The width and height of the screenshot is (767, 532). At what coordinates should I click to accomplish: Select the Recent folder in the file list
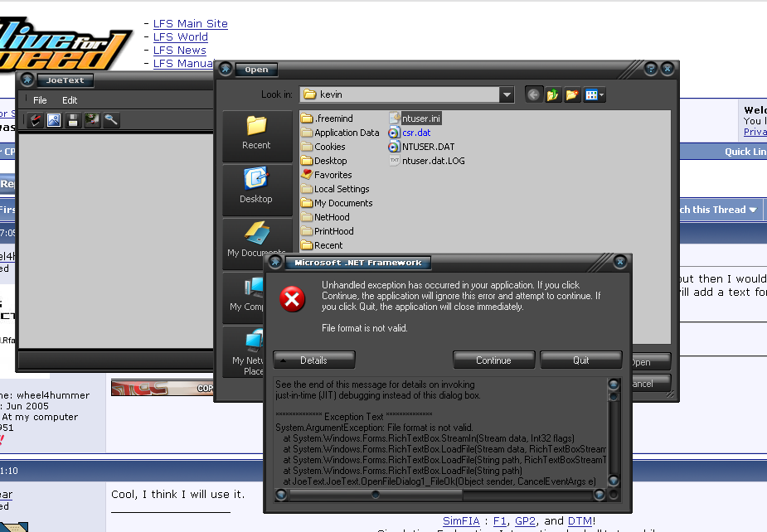tap(322, 245)
